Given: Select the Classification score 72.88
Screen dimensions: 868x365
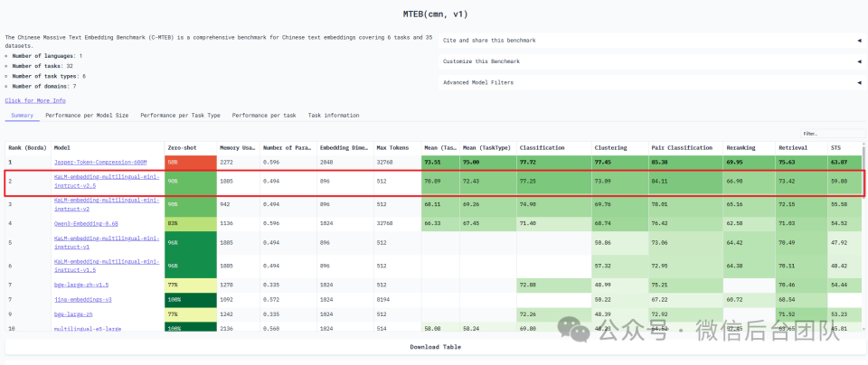Looking at the screenshot, I should coord(553,285).
